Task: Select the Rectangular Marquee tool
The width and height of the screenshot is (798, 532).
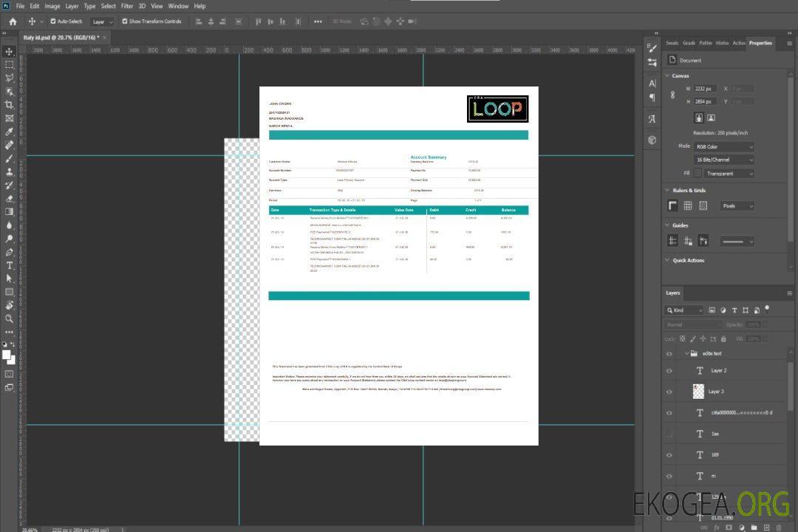Action: coord(9,65)
